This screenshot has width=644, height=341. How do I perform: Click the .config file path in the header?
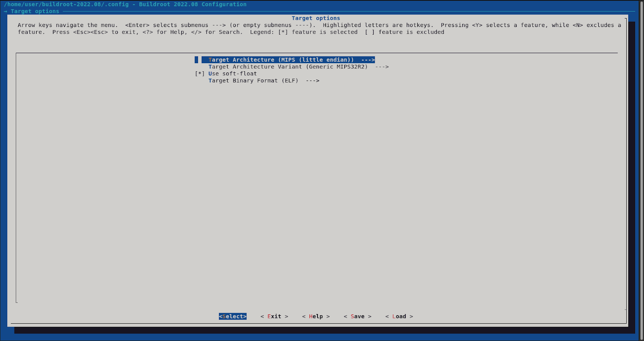[66, 4]
